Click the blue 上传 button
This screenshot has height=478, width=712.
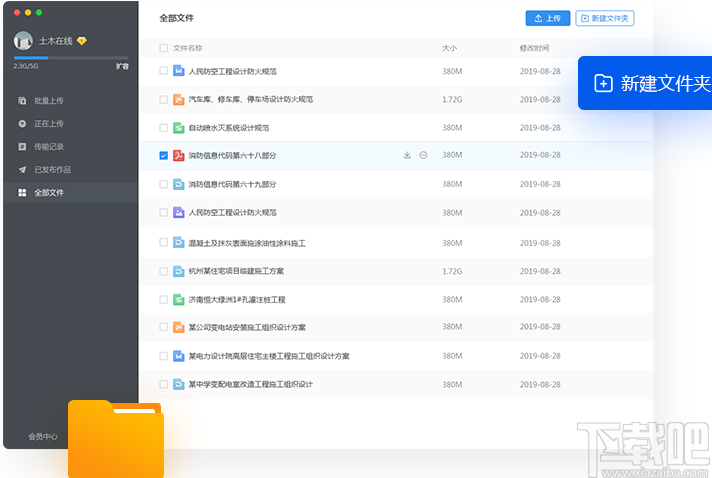[548, 18]
